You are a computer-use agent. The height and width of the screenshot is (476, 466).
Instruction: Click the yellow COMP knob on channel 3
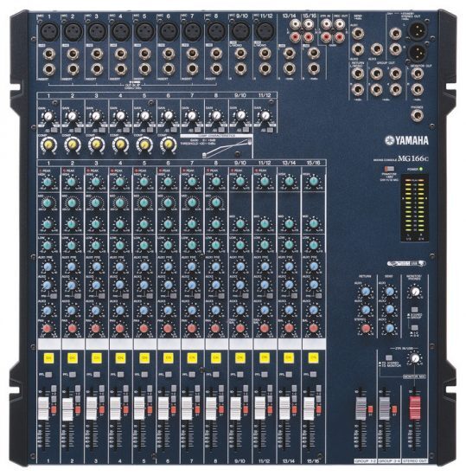pyautogui.click(x=97, y=145)
